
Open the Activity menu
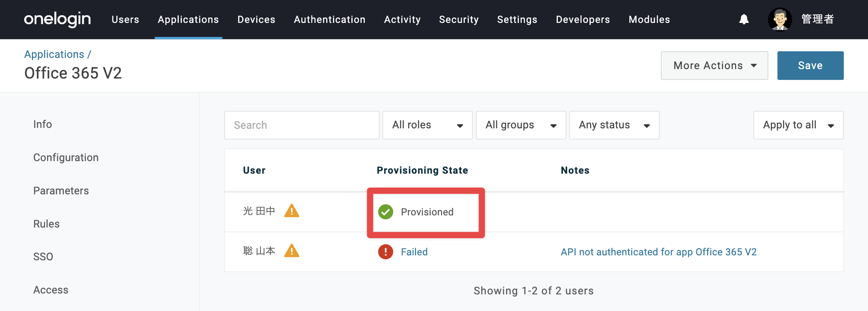pos(402,19)
